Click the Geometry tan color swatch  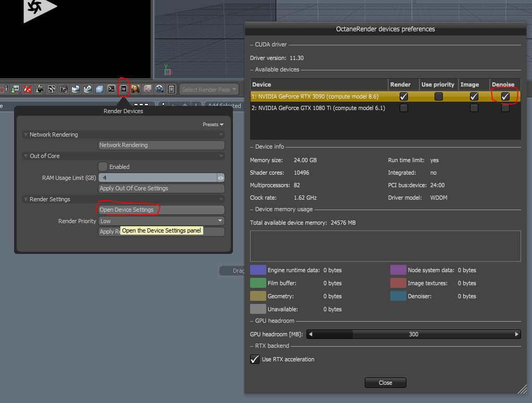258,296
